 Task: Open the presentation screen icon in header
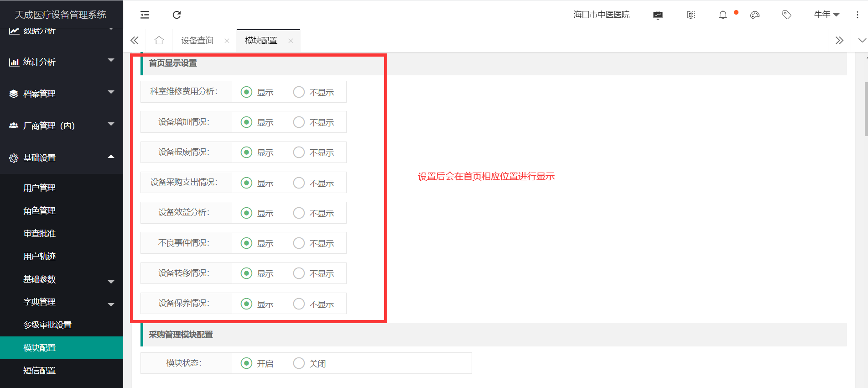pyautogui.click(x=658, y=15)
